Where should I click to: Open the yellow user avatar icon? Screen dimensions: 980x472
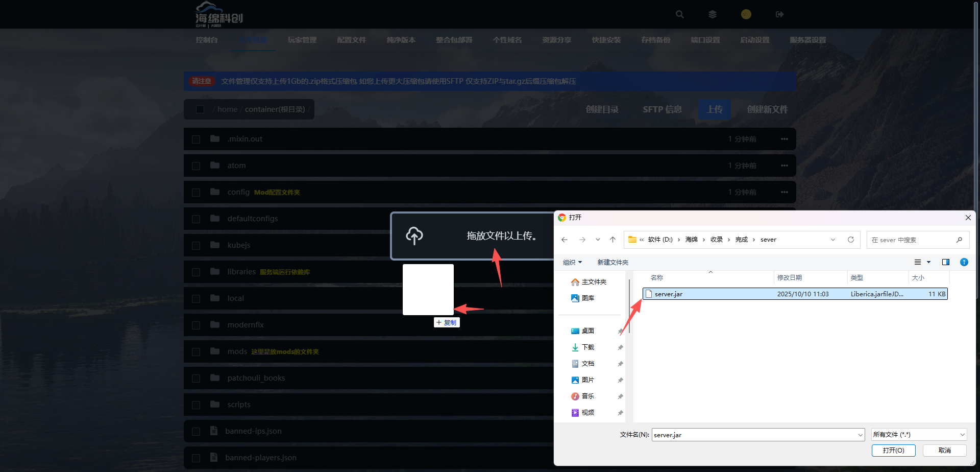click(746, 14)
